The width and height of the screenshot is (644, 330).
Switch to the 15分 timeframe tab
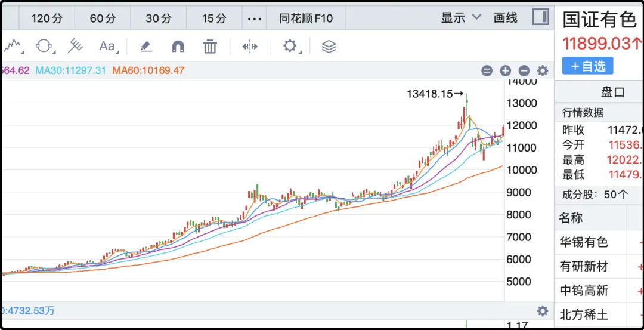pos(215,18)
